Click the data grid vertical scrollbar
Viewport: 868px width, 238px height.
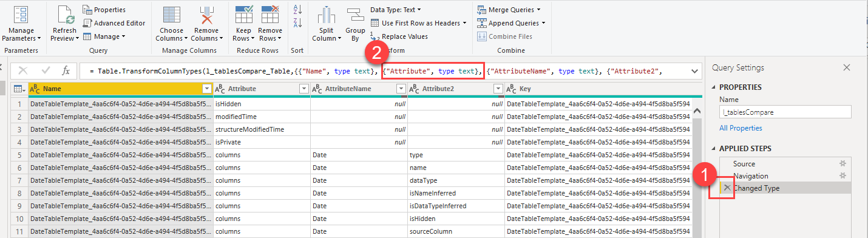[x=697, y=173]
